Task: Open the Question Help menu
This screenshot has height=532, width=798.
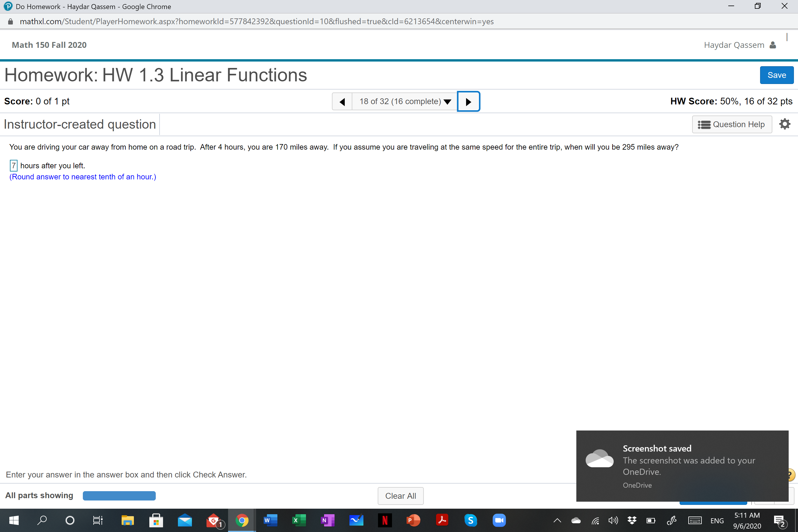Action: click(731, 125)
